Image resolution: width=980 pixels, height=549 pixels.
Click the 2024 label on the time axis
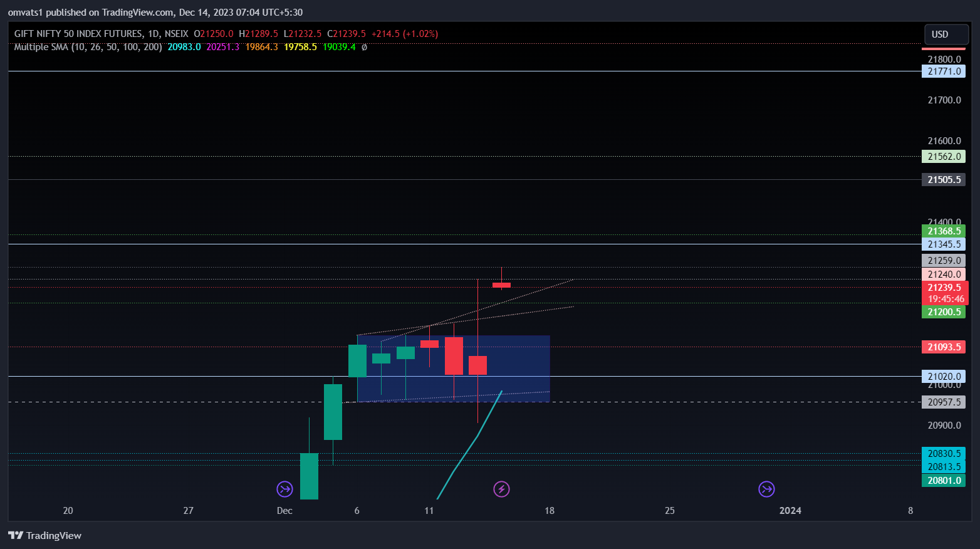(790, 511)
